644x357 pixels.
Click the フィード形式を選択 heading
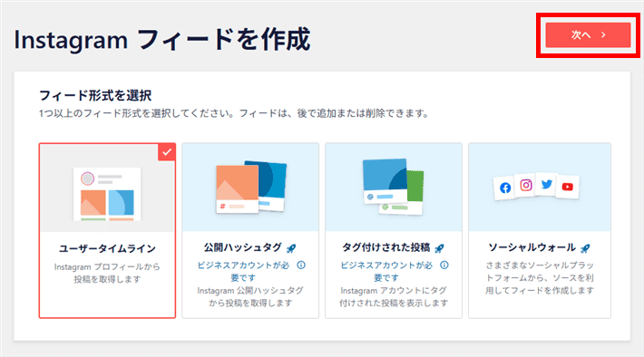[x=95, y=96]
